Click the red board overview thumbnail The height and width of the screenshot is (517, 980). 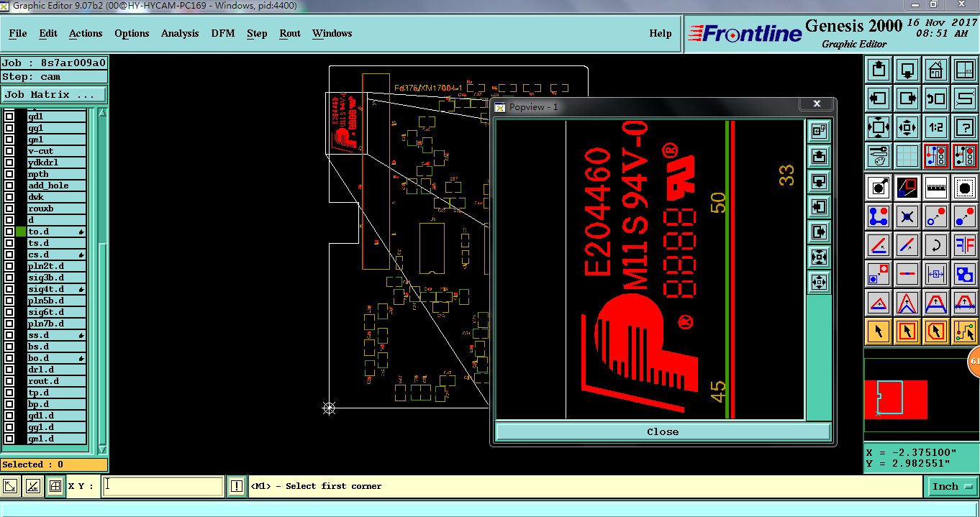[x=896, y=399]
